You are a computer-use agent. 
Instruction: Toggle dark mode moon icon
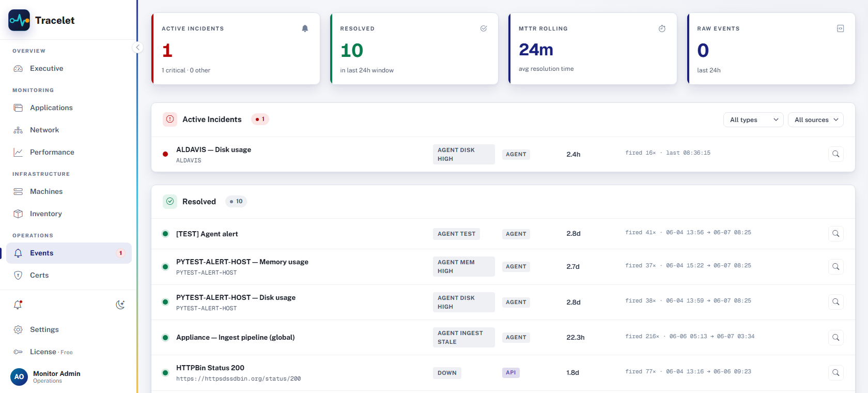coord(120,305)
